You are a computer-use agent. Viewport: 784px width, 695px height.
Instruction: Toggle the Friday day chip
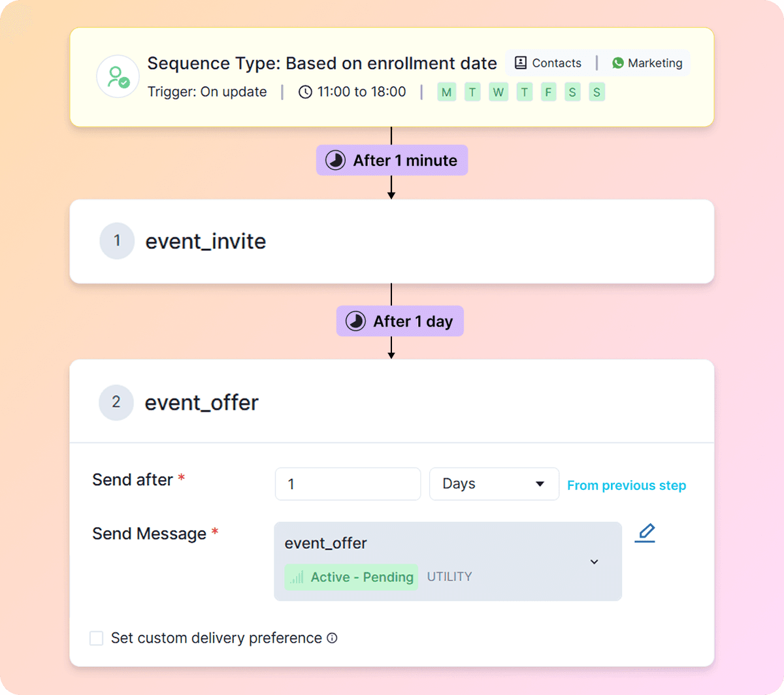(x=548, y=92)
